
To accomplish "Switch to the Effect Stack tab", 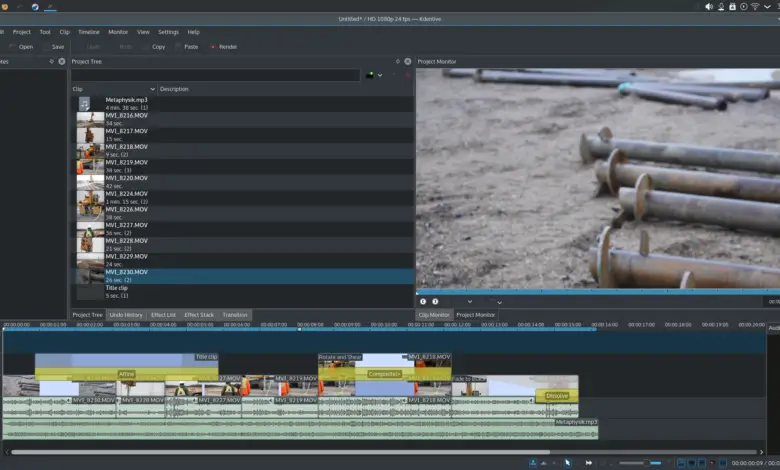I will pos(199,315).
